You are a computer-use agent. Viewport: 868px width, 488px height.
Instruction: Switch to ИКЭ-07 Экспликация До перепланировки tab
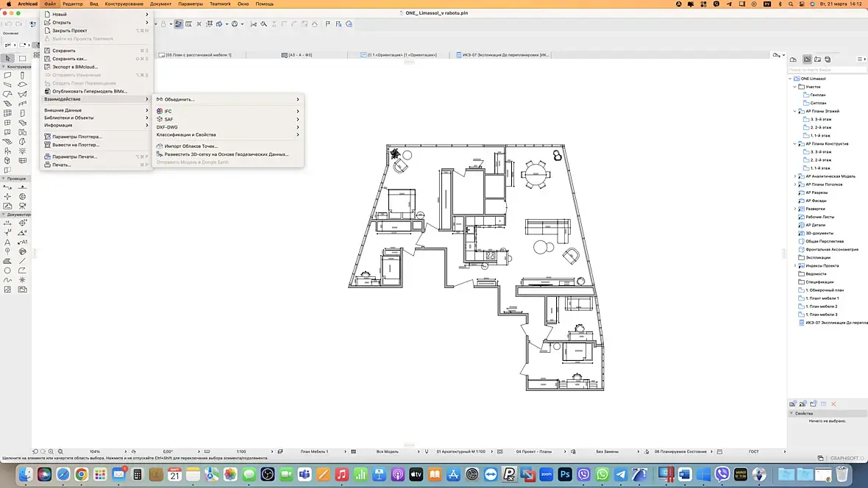[x=502, y=55]
